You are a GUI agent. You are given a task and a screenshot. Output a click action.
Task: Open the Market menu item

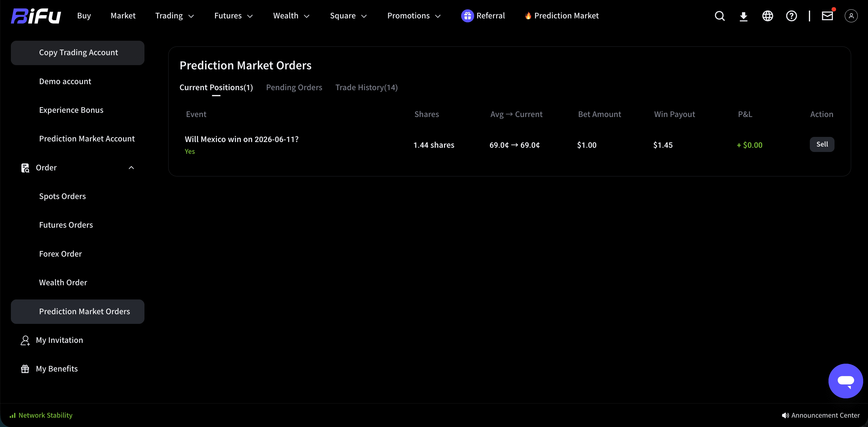[x=123, y=16]
